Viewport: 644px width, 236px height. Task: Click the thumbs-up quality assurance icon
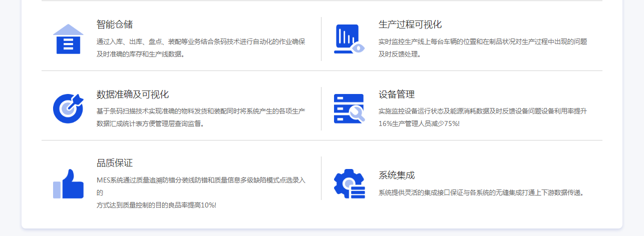click(68, 183)
